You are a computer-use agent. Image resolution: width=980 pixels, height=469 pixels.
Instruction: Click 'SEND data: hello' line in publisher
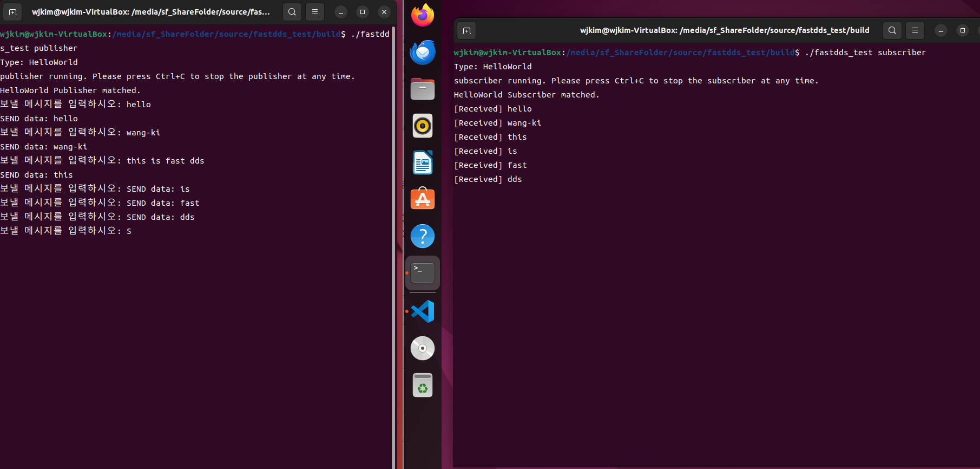point(39,119)
